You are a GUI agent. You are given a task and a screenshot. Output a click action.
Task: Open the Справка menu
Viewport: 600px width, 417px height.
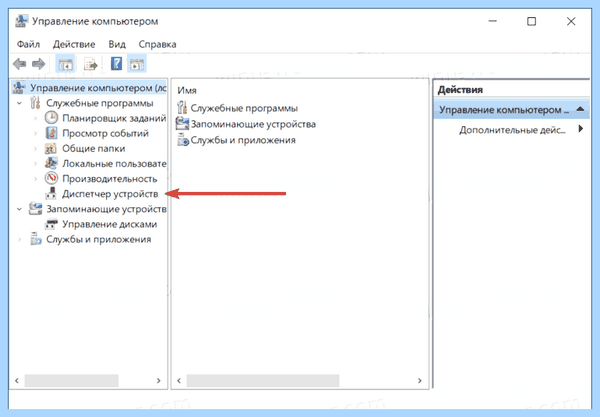click(x=157, y=44)
